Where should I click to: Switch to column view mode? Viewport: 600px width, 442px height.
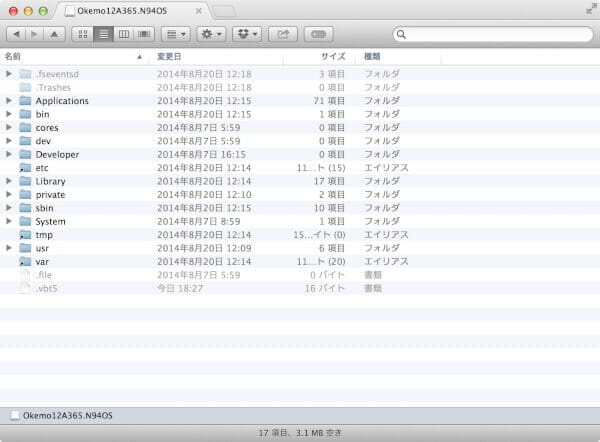pos(124,34)
